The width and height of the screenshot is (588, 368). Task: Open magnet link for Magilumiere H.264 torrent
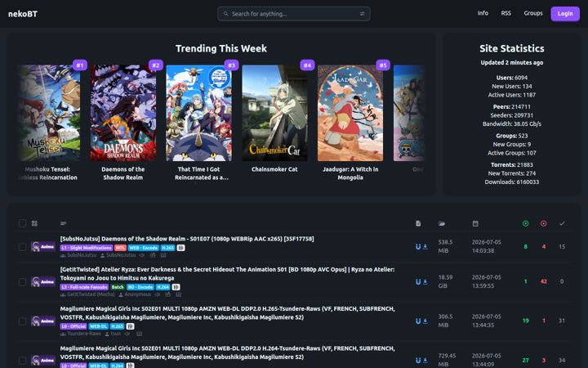click(418, 360)
